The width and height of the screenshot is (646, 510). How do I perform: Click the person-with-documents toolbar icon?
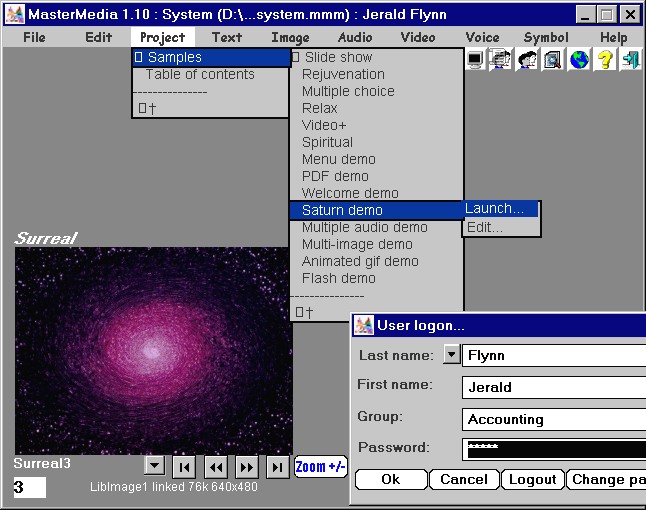coord(500,60)
